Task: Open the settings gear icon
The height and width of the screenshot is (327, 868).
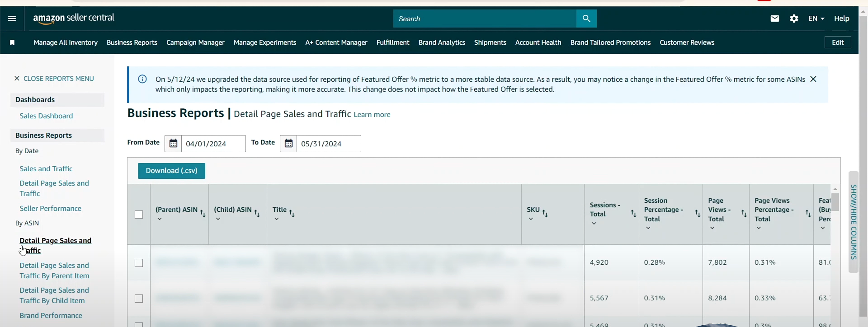Action: pyautogui.click(x=794, y=19)
